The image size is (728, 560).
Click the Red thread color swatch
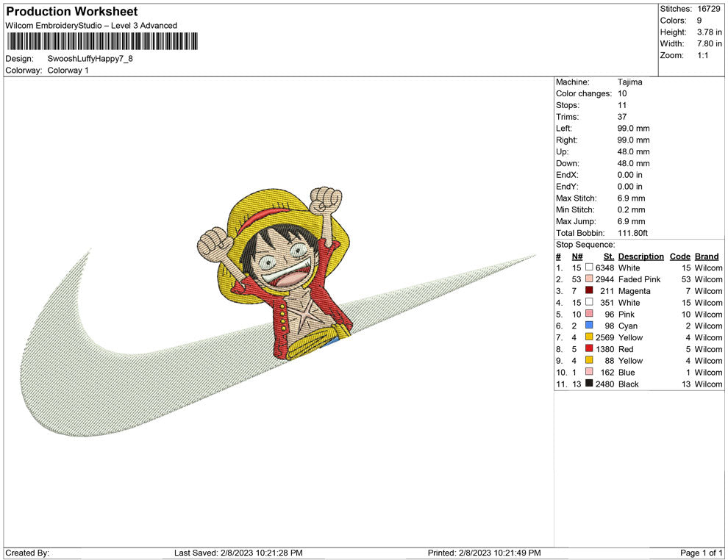tap(589, 349)
